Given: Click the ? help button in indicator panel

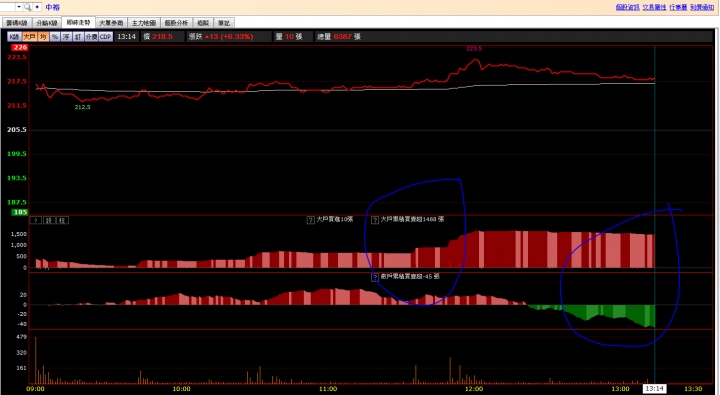Looking at the screenshot, I should point(36,220).
